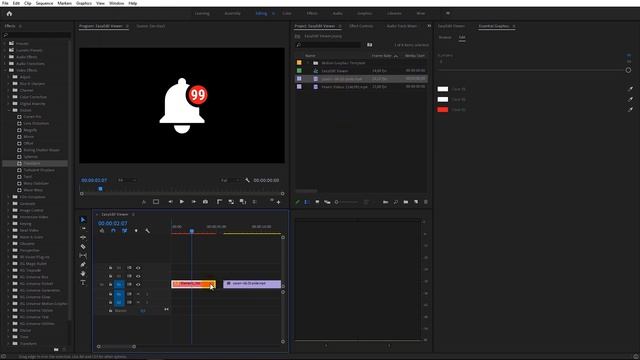Switch to Browse tab in Essential Graphics
The image size is (640, 360).
click(445, 37)
